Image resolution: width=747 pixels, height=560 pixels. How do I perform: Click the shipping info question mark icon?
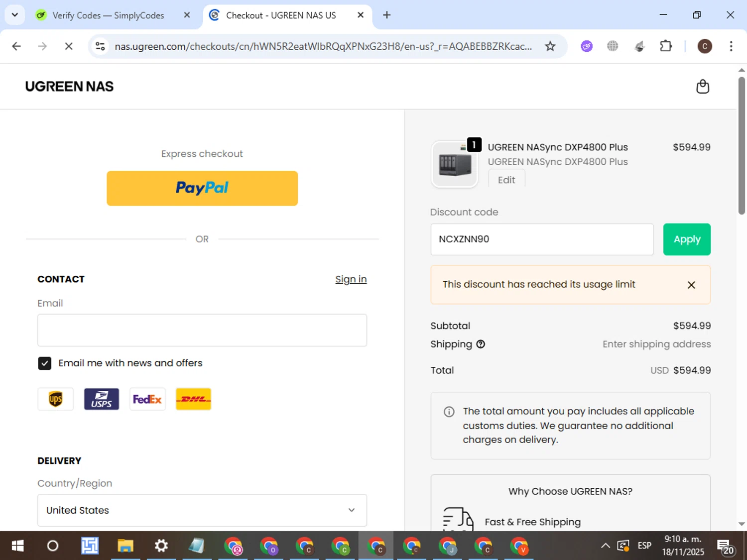(481, 344)
